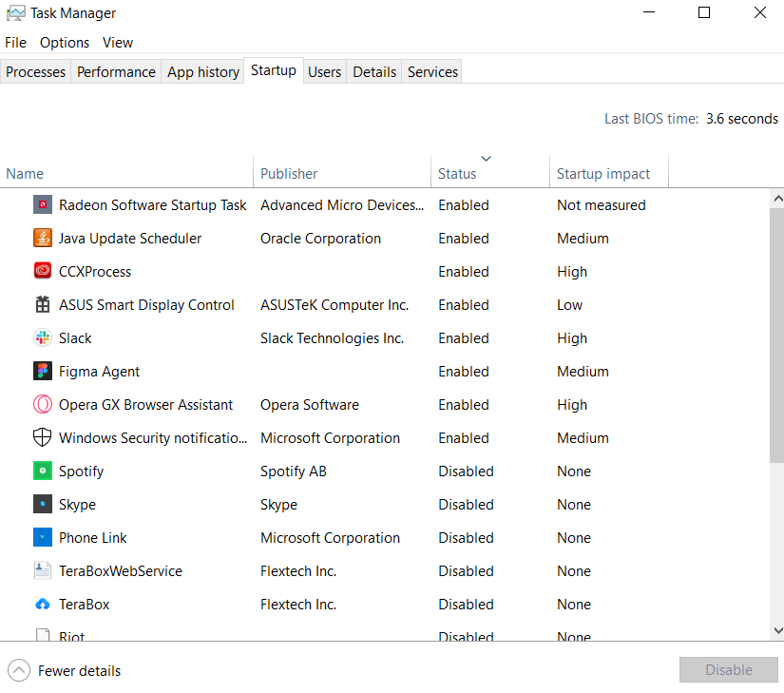Select the Startup tab
This screenshot has height=693, width=784.
tap(274, 70)
